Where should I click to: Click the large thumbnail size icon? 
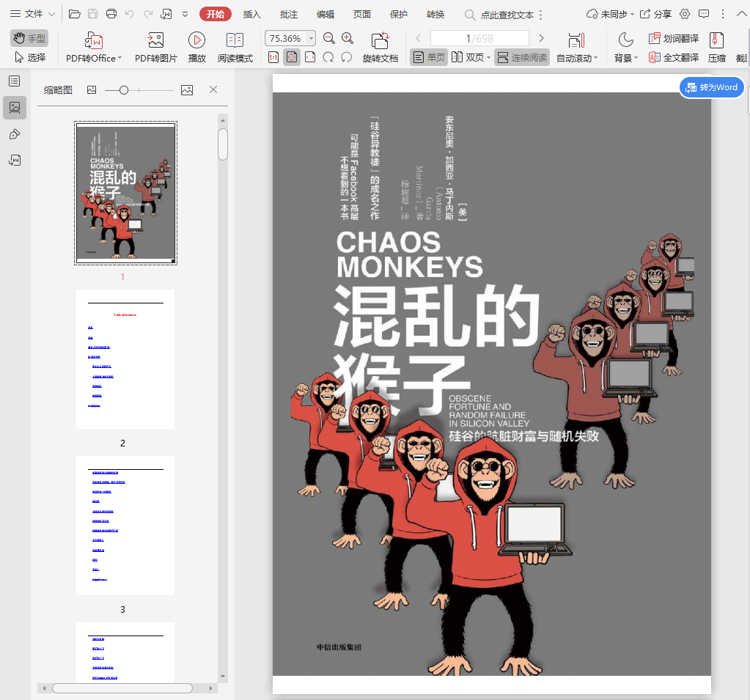click(187, 90)
